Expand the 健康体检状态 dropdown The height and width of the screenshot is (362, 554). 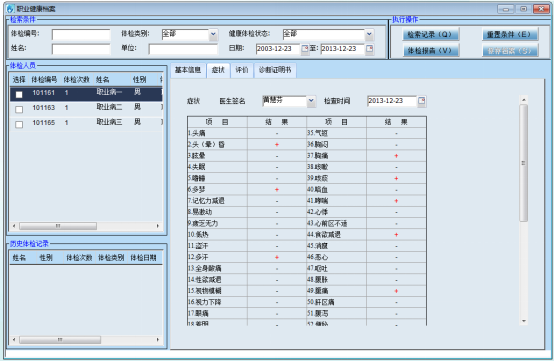[369, 34]
